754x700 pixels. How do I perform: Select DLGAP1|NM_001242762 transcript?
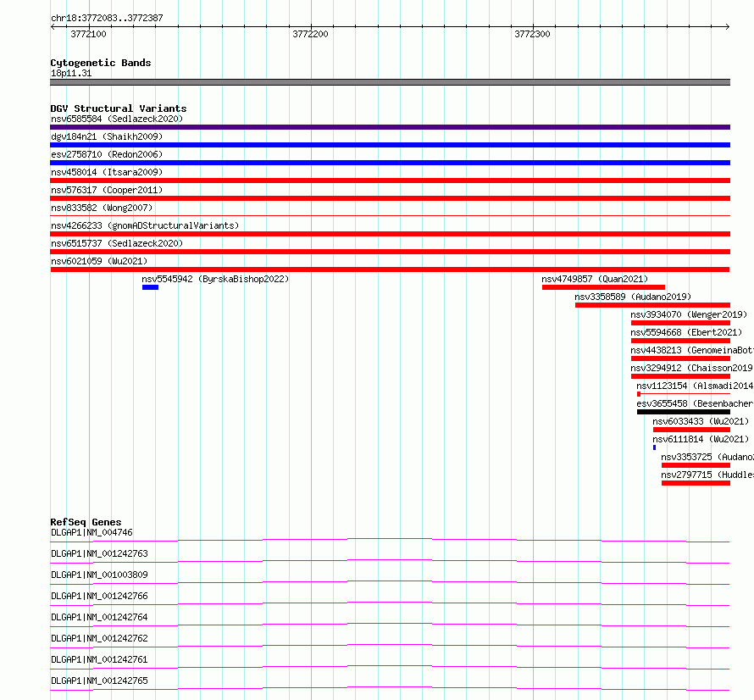pos(99,638)
